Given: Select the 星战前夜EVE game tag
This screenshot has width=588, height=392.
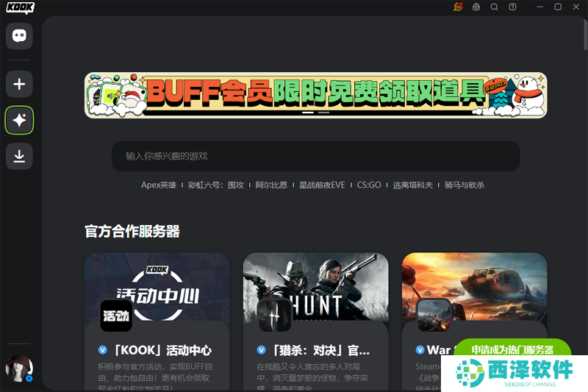Looking at the screenshot, I should [322, 185].
